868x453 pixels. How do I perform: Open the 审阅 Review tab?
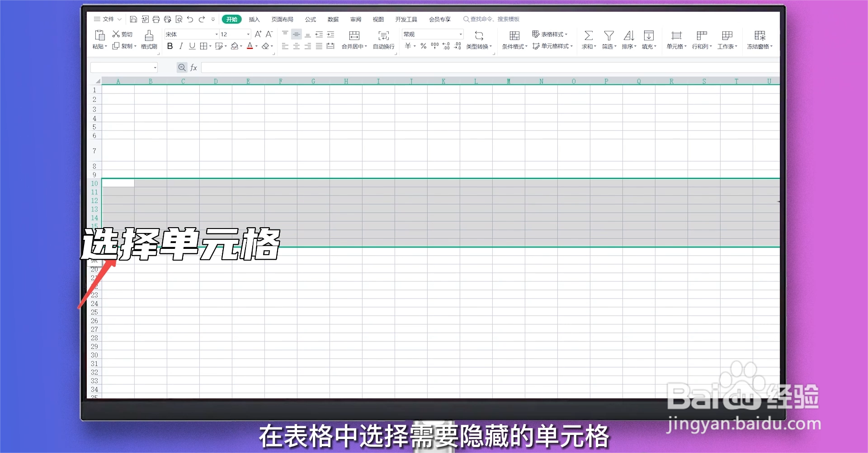click(356, 19)
